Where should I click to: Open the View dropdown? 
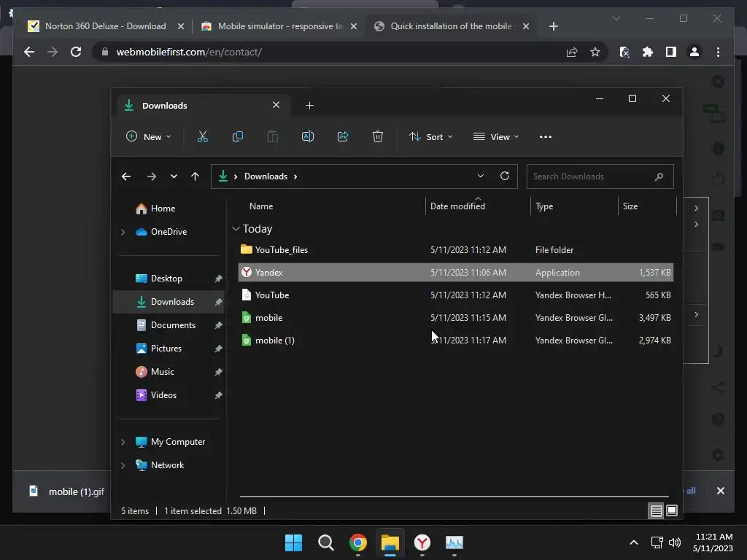coord(496,136)
